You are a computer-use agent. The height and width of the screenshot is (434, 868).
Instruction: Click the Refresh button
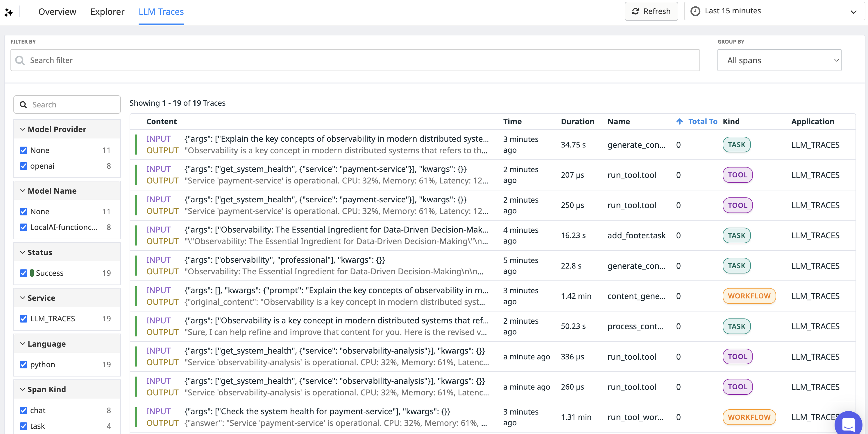click(x=651, y=11)
